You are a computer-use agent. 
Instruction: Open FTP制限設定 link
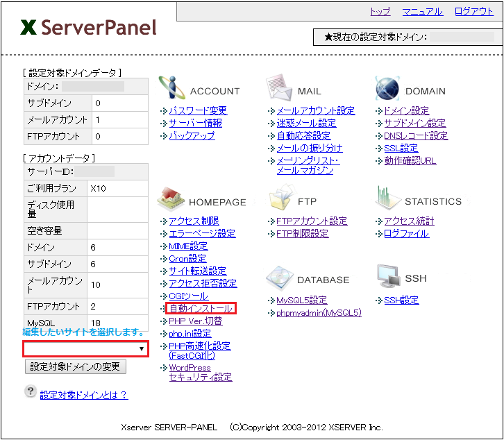303,234
